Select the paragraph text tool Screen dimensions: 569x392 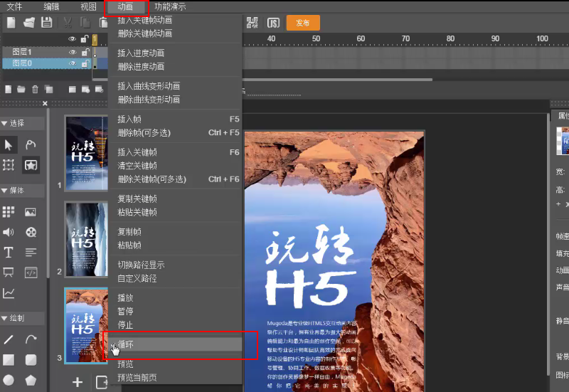(x=31, y=253)
